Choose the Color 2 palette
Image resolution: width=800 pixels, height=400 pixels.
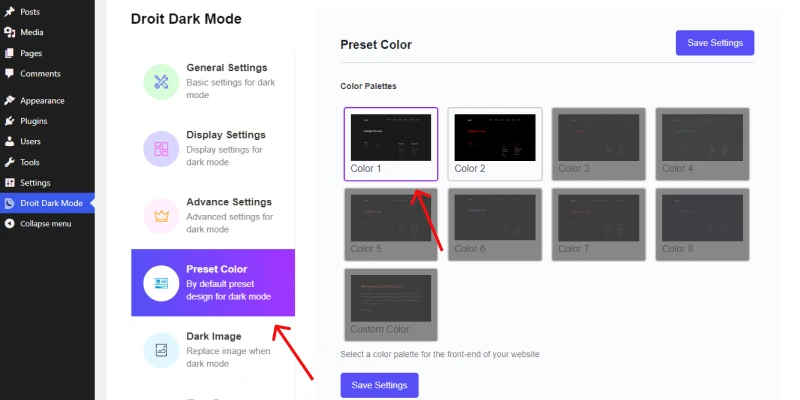[x=495, y=144]
